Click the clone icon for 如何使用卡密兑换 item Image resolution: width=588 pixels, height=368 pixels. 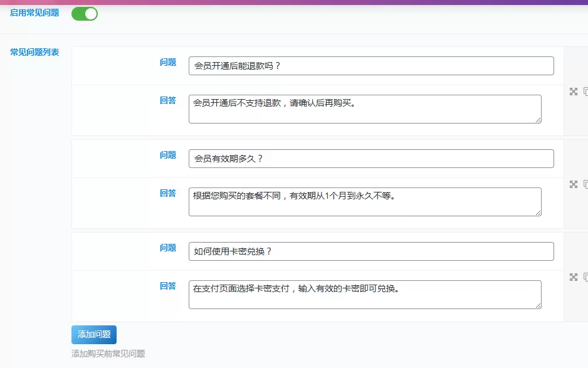tap(585, 277)
